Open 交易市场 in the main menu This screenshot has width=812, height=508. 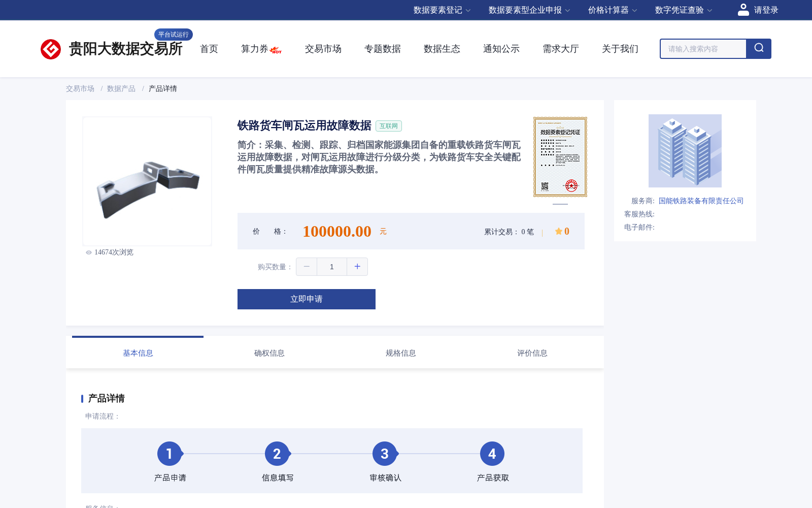tap(323, 49)
